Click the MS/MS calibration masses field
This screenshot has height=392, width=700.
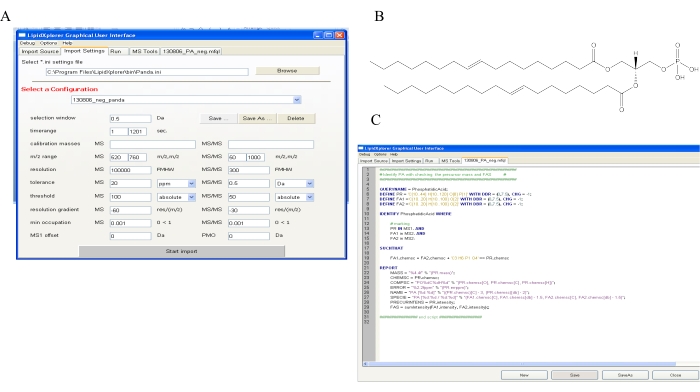pos(271,144)
